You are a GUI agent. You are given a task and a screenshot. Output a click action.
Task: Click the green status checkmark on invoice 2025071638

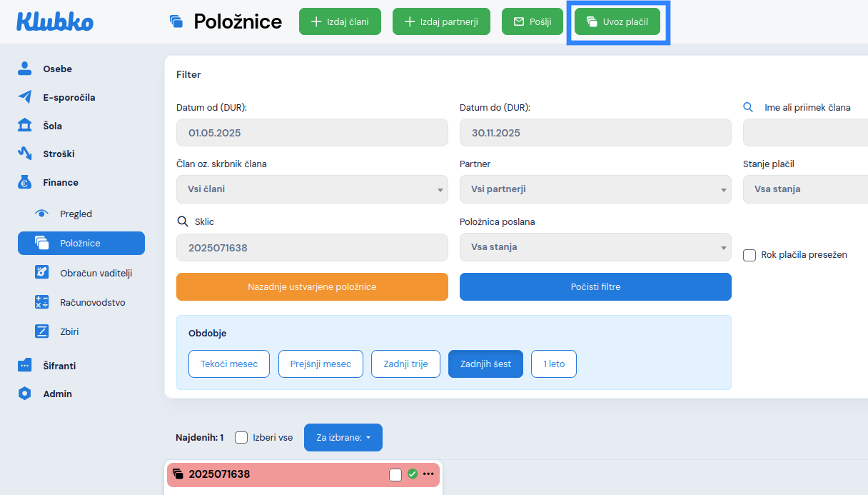click(x=412, y=474)
